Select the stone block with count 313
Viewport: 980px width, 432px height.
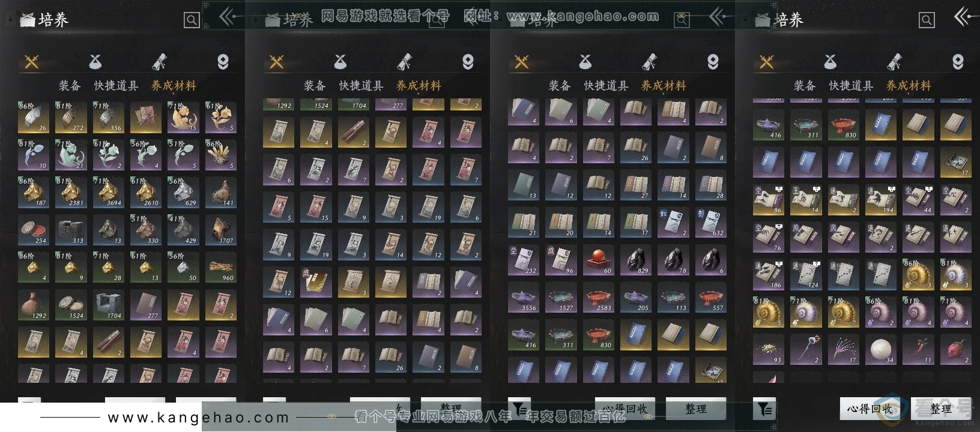(x=70, y=230)
